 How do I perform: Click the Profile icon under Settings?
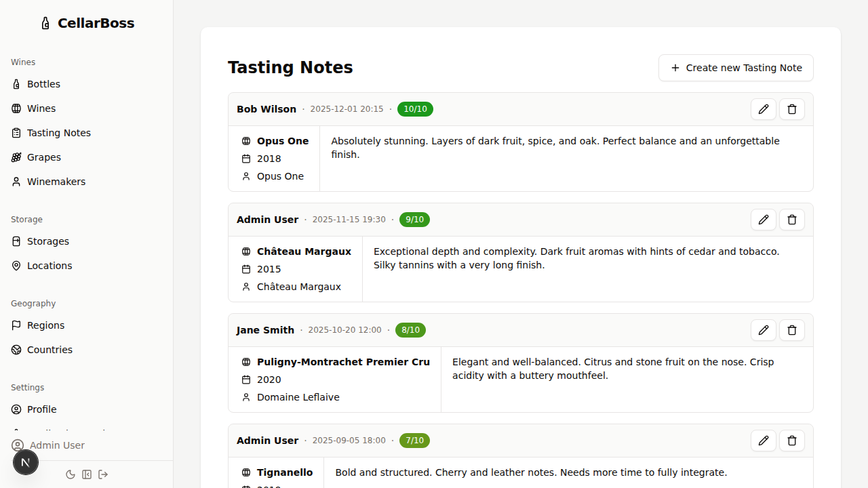click(x=16, y=409)
